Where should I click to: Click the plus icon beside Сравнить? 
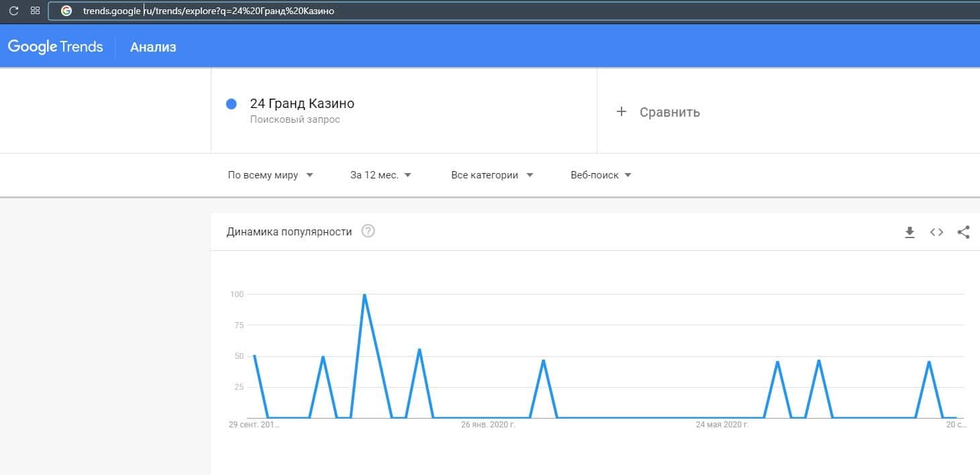tap(622, 111)
